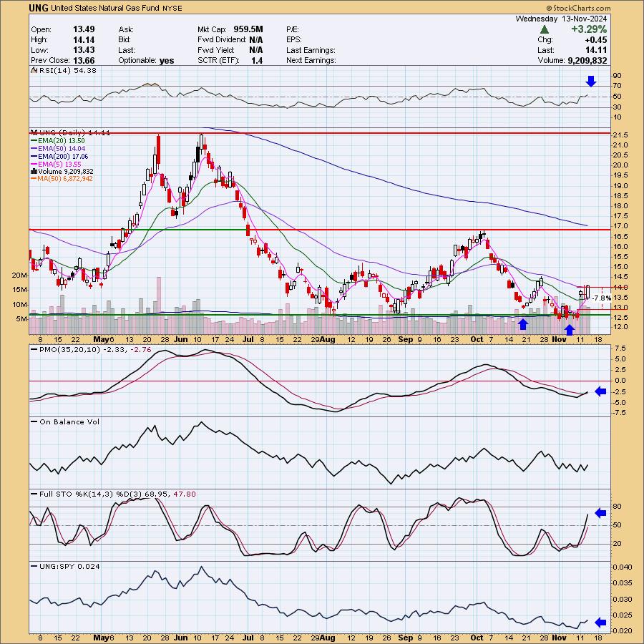Click the MA(50) 6,872,942 legend entry

point(62,179)
